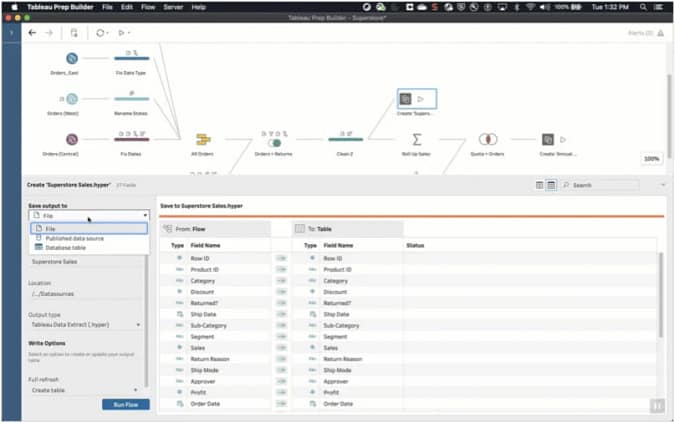The height and width of the screenshot is (423, 675).
Task: Expand the arrow next to the refresh icon
Action: (x=107, y=33)
